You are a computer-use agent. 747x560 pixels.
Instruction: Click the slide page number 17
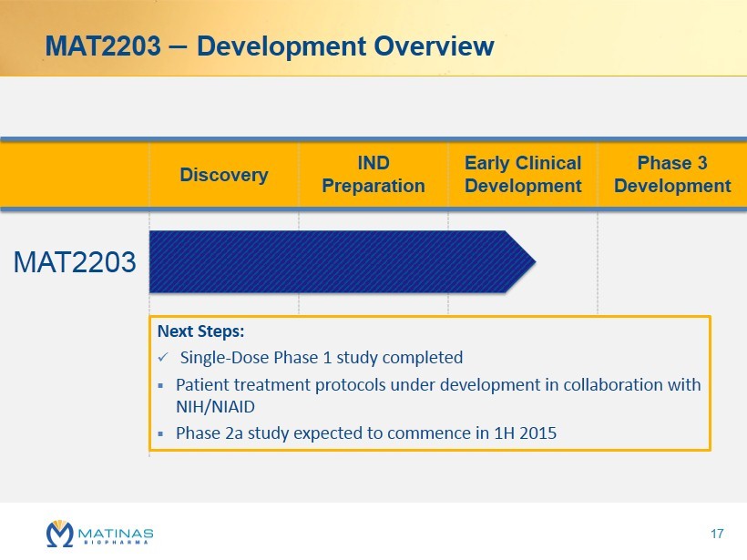pos(717,533)
